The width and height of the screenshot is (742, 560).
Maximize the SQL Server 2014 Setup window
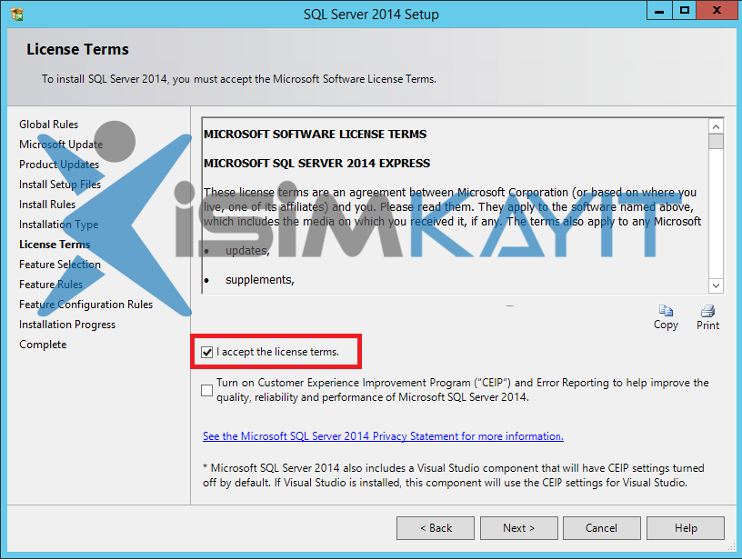[685, 11]
